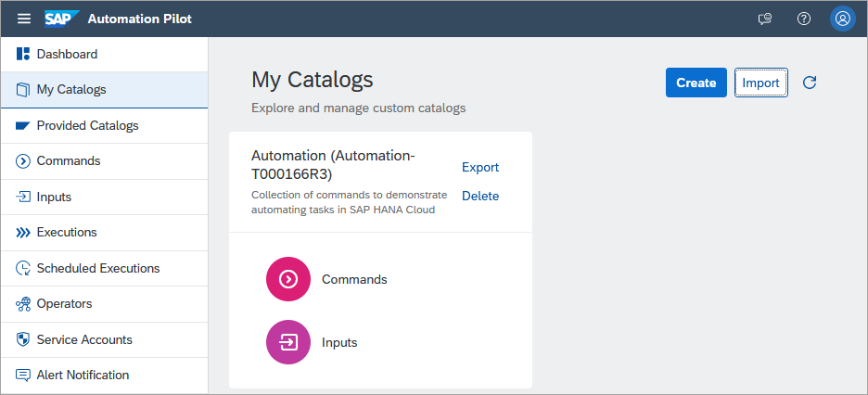Open Service Accounts page

point(105,339)
